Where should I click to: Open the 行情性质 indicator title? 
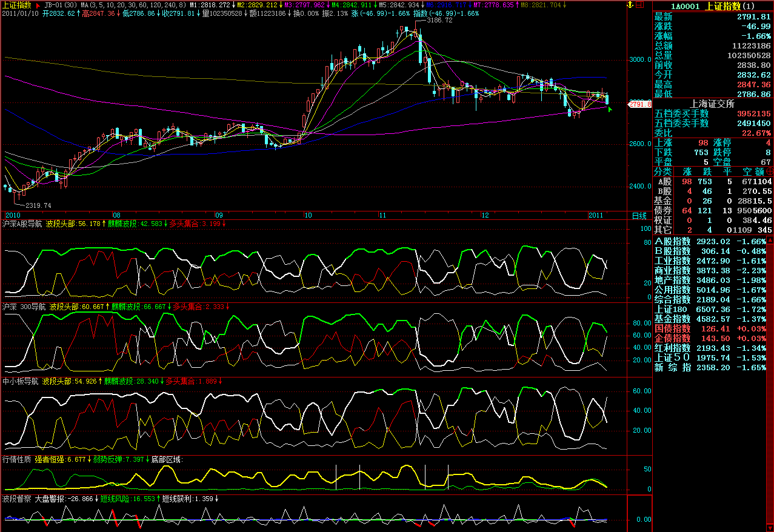coord(17,459)
